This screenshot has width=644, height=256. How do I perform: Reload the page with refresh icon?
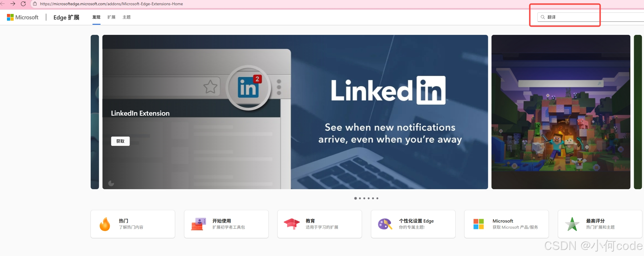click(23, 4)
